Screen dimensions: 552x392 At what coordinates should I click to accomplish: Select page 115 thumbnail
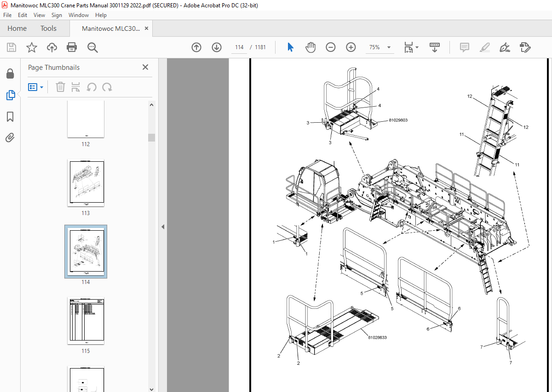86,321
